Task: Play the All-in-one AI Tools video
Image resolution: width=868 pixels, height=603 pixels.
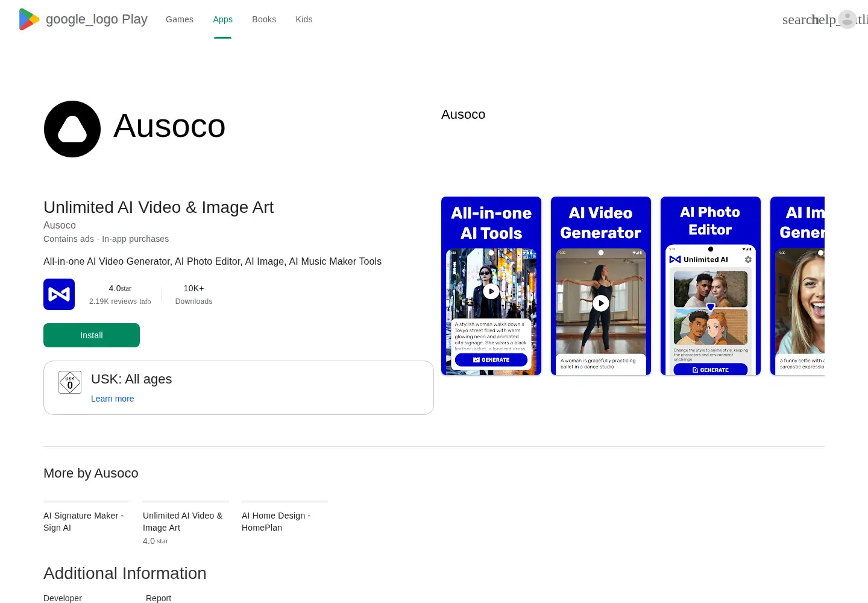Action: pyautogui.click(x=491, y=291)
